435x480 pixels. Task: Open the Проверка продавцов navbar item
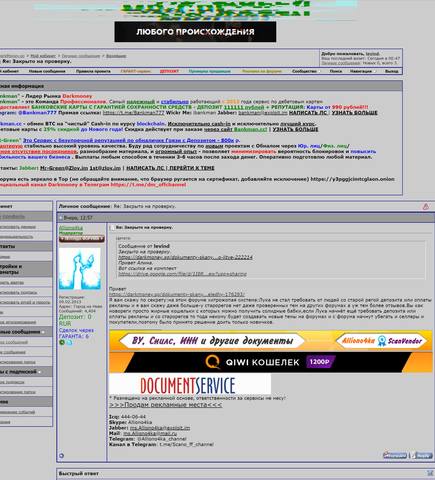(x=209, y=71)
